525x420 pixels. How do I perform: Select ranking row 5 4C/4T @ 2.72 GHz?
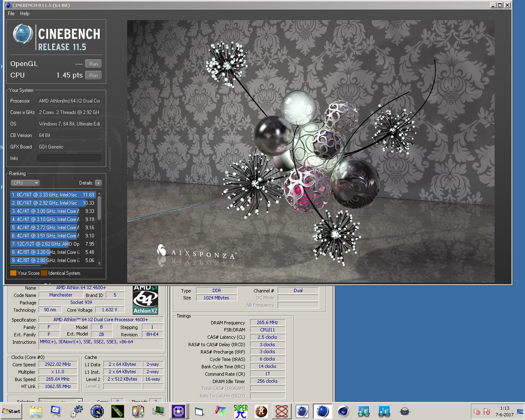click(x=53, y=228)
